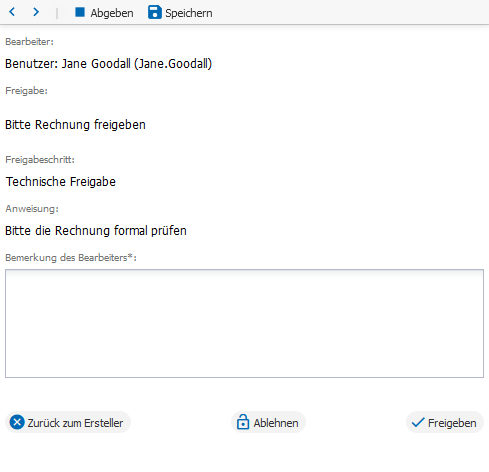Screen dimensions: 489x472
Task: Click the Anweisung label
Action: pyautogui.click(x=32, y=209)
